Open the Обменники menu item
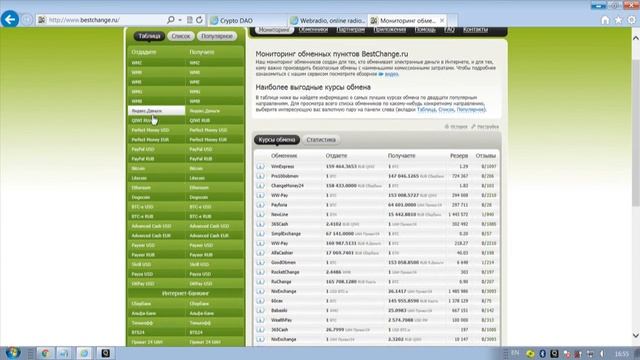The height and width of the screenshot is (360, 640). 313,30
